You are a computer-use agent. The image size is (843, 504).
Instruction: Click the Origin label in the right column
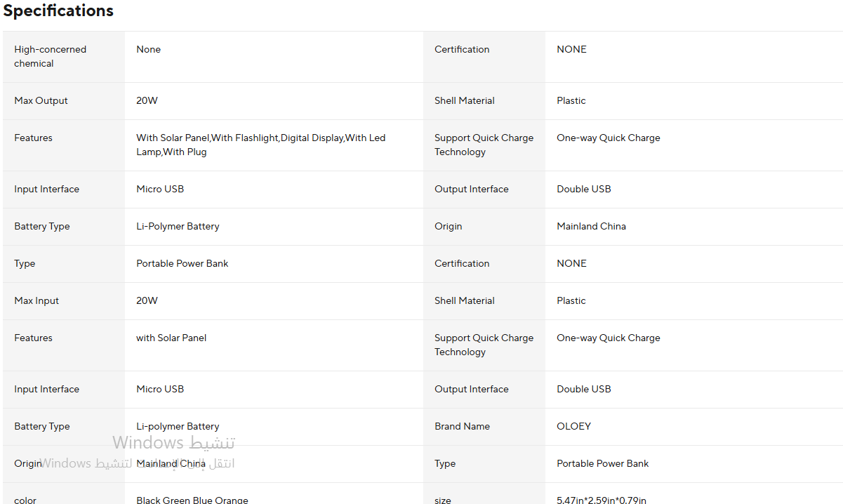pos(448,226)
